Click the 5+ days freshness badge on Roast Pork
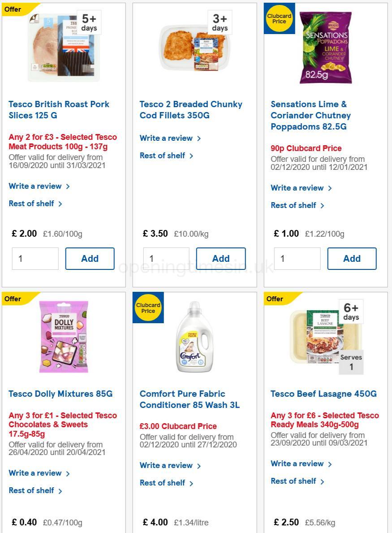Viewport: 392px width, 533px height. click(x=89, y=22)
